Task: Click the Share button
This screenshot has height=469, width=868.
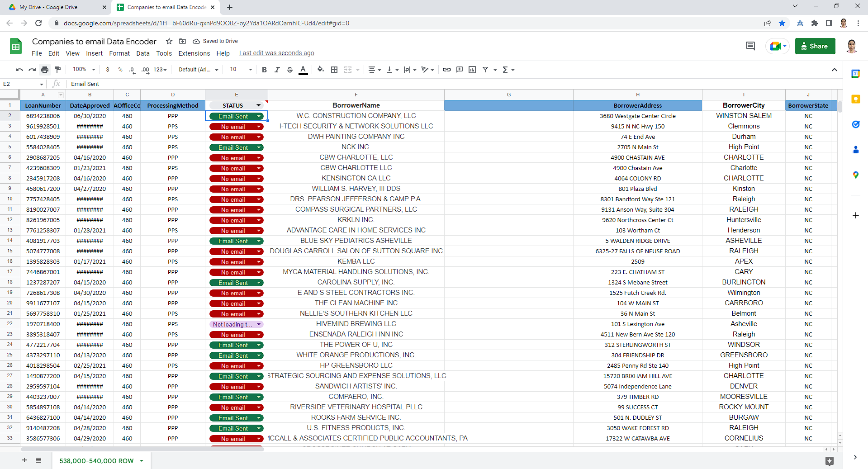Action: point(815,46)
